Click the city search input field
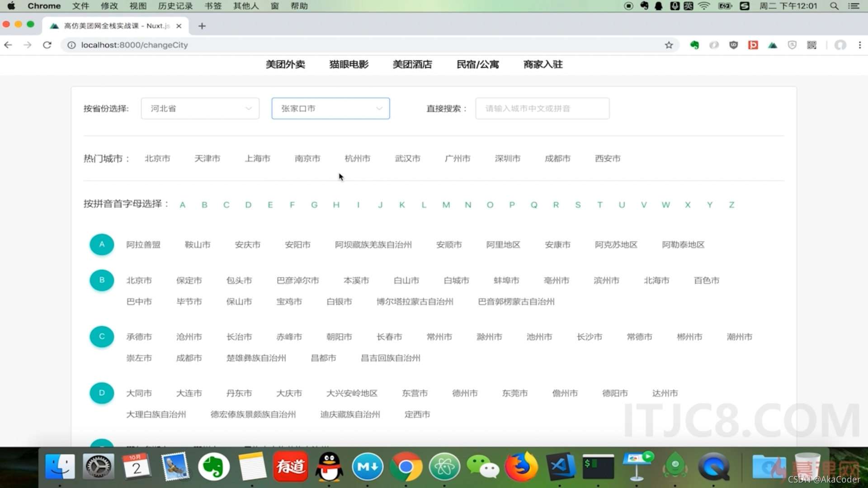Image resolution: width=868 pixels, height=488 pixels. [x=542, y=108]
